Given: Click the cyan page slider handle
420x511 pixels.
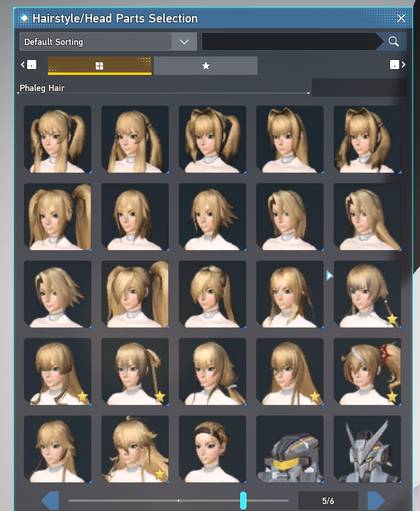Looking at the screenshot, I should (243, 500).
